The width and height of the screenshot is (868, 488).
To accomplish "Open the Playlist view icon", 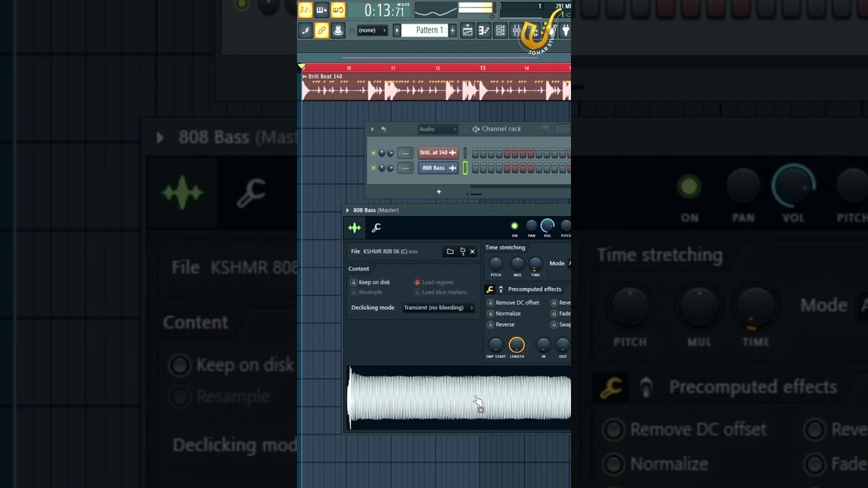I will (467, 30).
